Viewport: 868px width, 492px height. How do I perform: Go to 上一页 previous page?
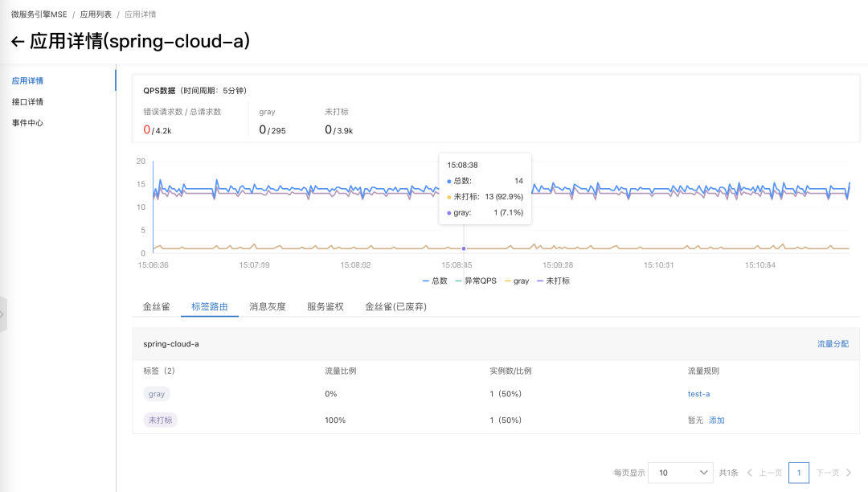[x=764, y=473]
